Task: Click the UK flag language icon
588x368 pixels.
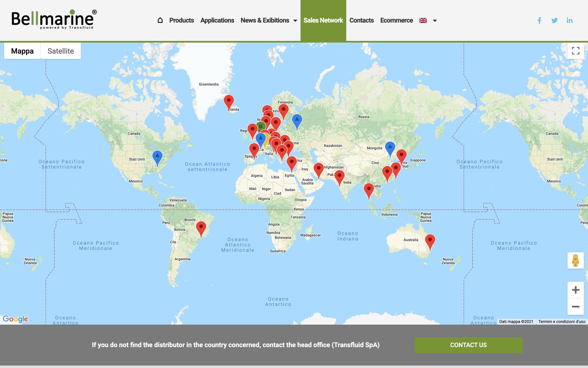Action: (x=423, y=20)
